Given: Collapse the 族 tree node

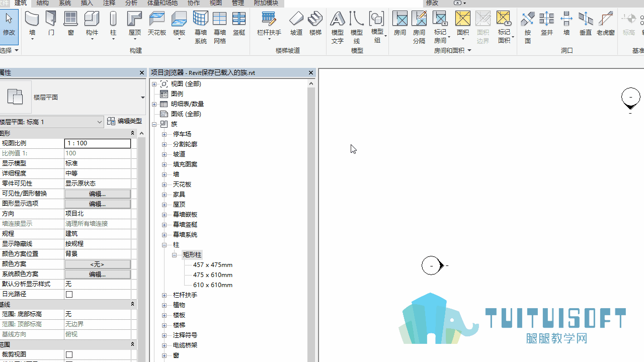Looking at the screenshot, I should (x=154, y=124).
